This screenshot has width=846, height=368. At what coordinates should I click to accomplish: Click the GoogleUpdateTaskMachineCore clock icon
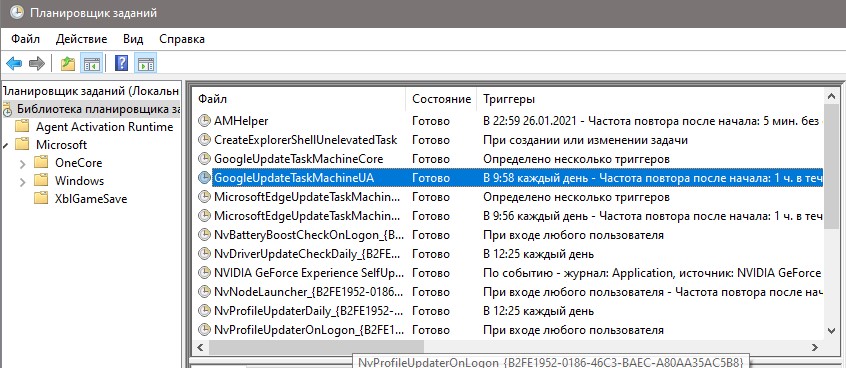click(x=204, y=159)
